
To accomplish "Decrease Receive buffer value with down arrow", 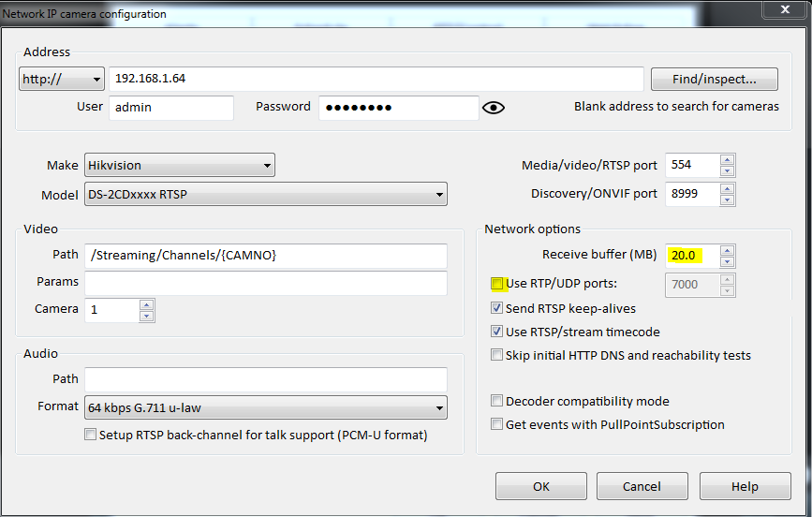I will point(727,261).
